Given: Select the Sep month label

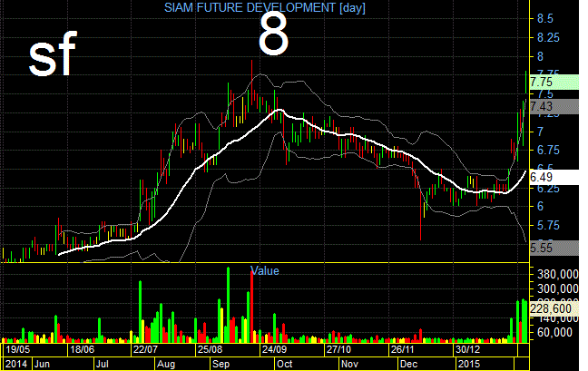Looking at the screenshot, I should point(220,364).
